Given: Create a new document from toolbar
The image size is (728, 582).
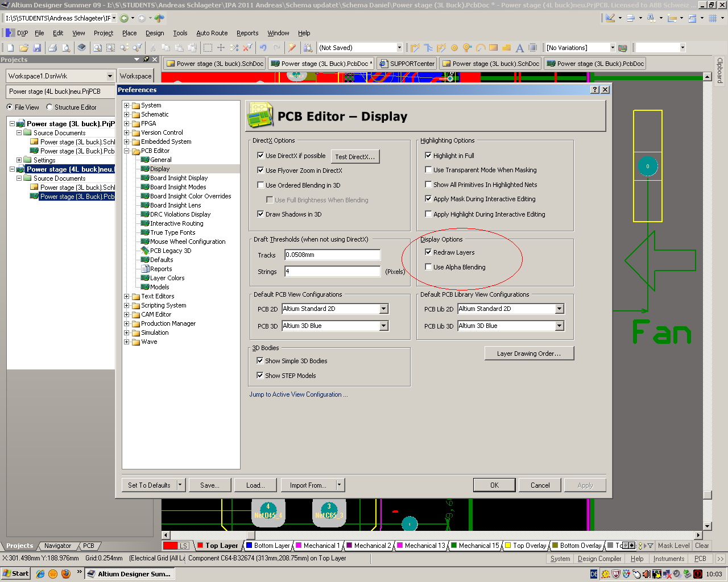Looking at the screenshot, I should [10, 48].
